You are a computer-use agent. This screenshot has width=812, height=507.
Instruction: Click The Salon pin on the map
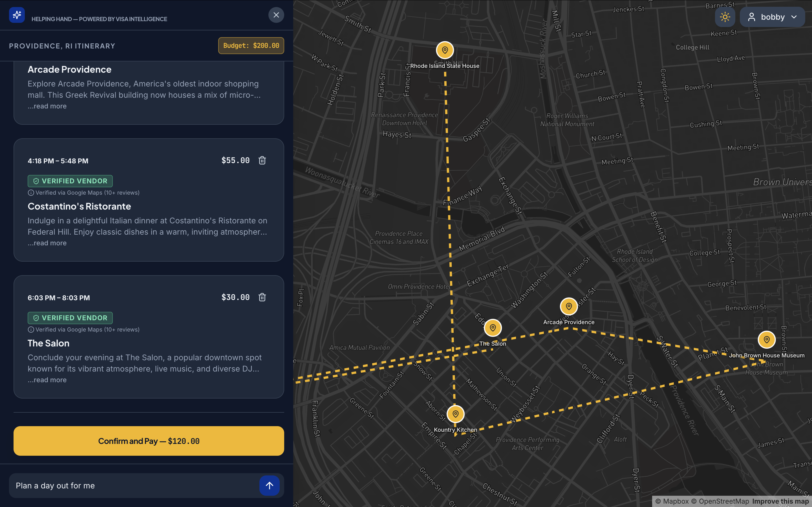(x=492, y=328)
